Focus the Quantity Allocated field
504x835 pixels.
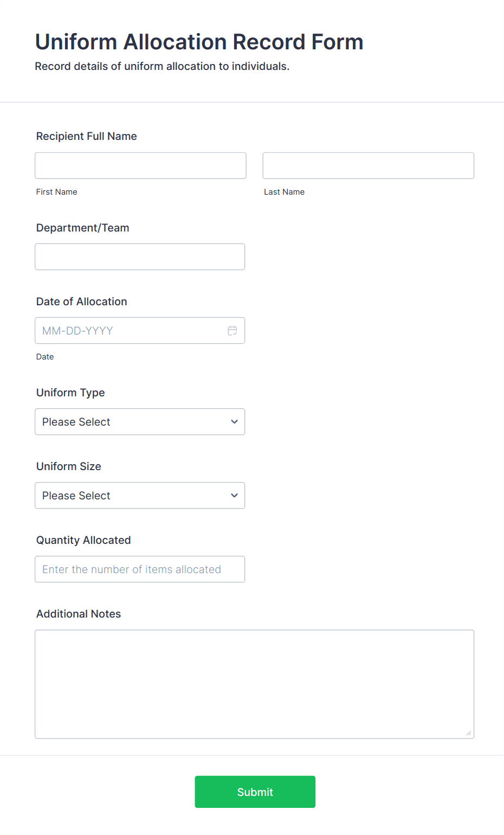pyautogui.click(x=140, y=569)
